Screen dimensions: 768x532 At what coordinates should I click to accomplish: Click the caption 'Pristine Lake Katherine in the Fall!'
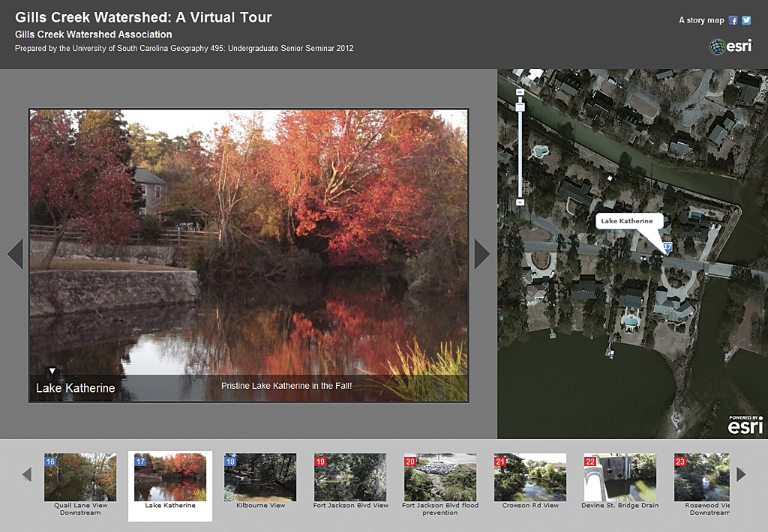click(x=286, y=386)
